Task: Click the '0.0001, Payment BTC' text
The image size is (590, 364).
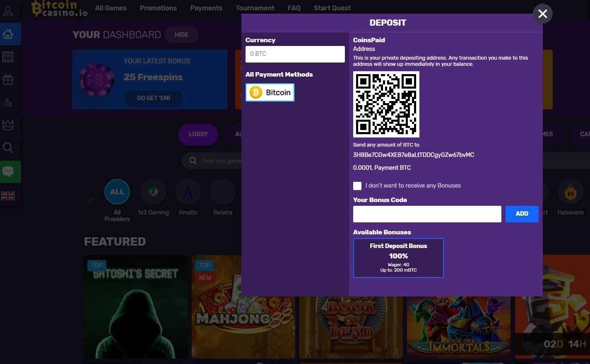Action: pyautogui.click(x=382, y=168)
